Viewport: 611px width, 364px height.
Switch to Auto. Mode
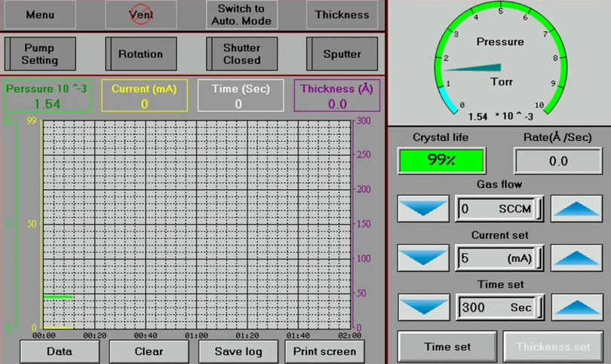241,14
